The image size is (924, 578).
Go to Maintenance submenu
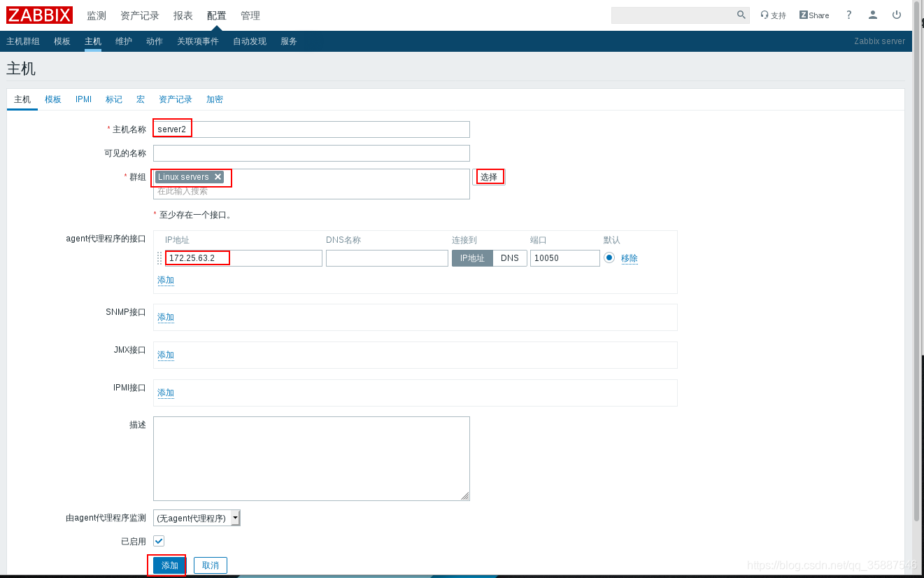pyautogui.click(x=124, y=41)
